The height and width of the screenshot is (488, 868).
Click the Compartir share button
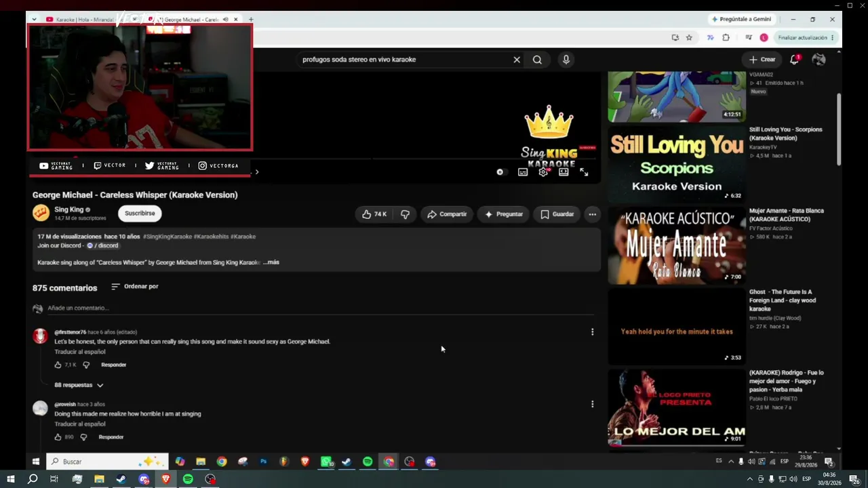(446, 214)
